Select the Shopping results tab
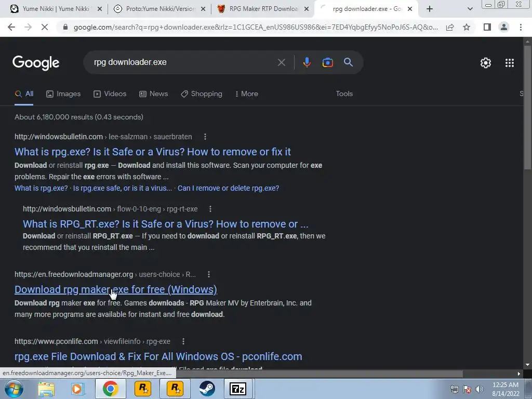 click(202, 94)
